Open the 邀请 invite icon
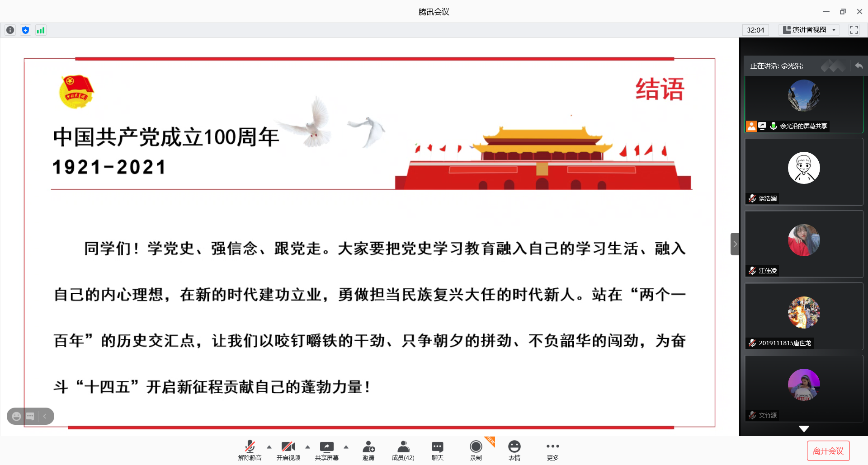 coord(368,450)
